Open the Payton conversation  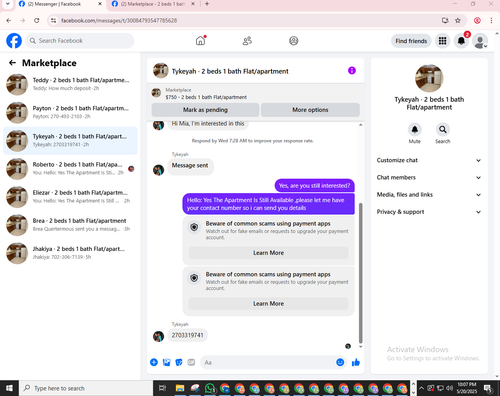click(x=70, y=112)
